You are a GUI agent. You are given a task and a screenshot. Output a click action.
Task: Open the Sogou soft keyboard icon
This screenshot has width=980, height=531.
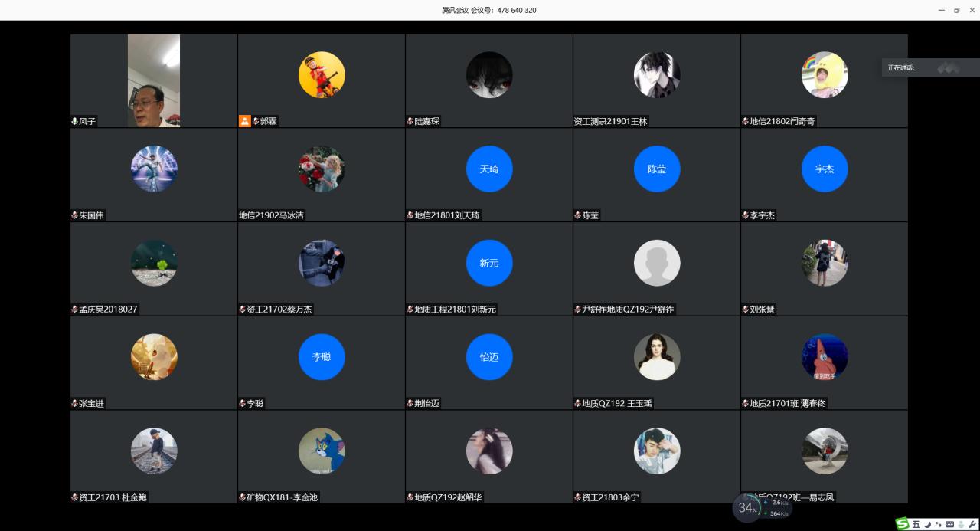tap(950, 524)
